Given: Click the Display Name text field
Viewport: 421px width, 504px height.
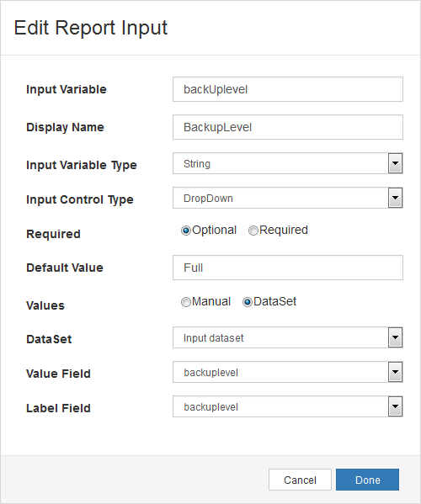Looking at the screenshot, I should 288,127.
